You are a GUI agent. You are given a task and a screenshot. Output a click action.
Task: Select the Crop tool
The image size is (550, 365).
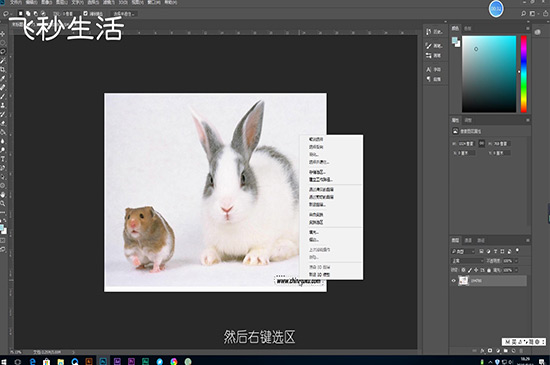click(x=3, y=69)
